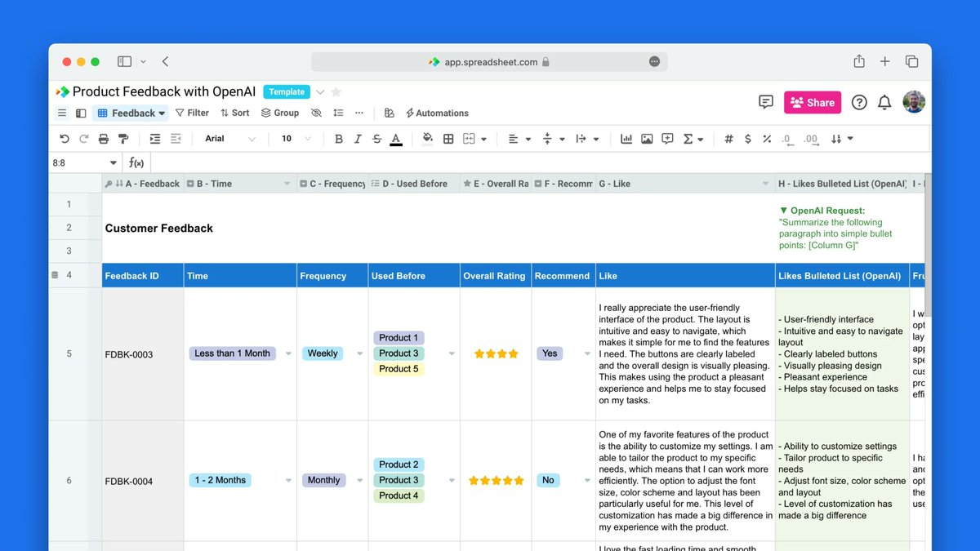Toggle bold formatting
Viewport: 980px width, 551px height.
pos(338,139)
